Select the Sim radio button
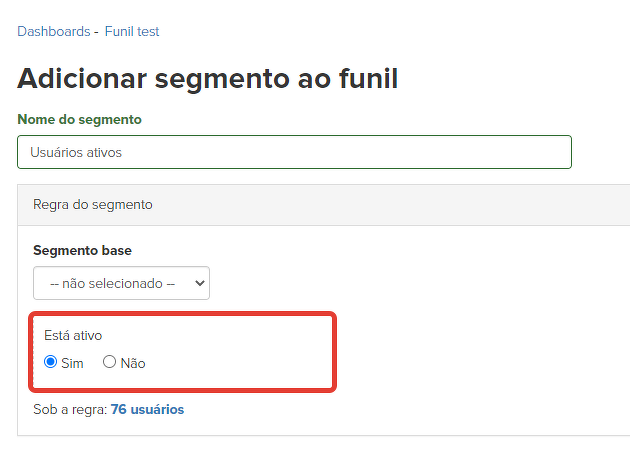The image size is (630, 469). coord(51,362)
